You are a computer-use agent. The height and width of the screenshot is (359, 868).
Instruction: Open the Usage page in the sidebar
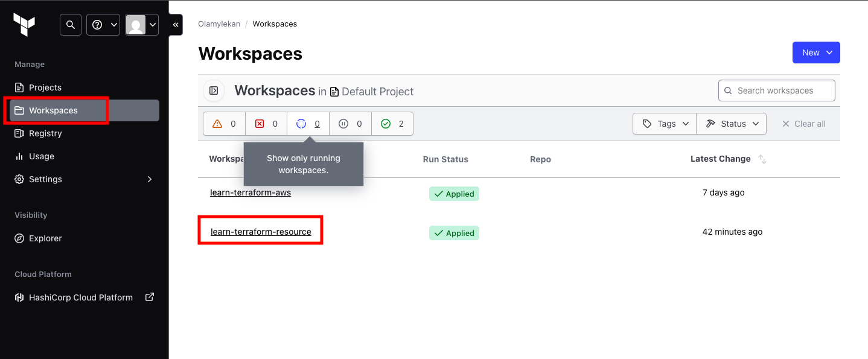(85, 156)
